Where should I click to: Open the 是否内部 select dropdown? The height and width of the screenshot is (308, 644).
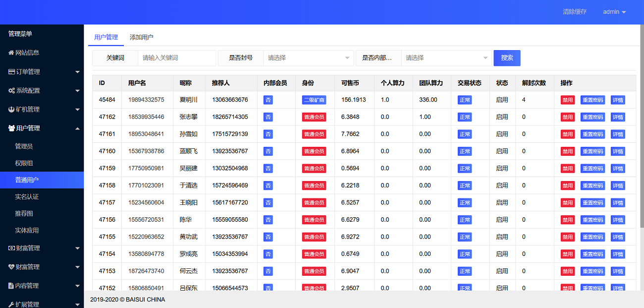(x=446, y=58)
